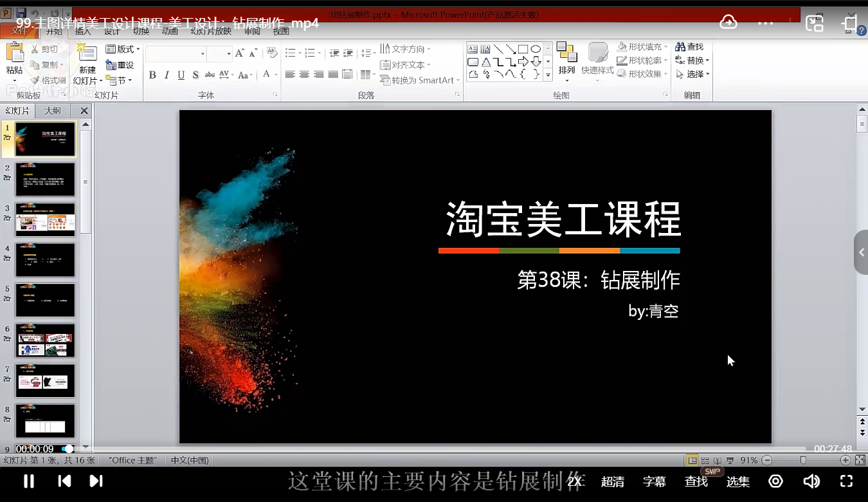This screenshot has height=502, width=868.
Task: Open the Insert (插入) ribbon tab
Action: tap(83, 31)
